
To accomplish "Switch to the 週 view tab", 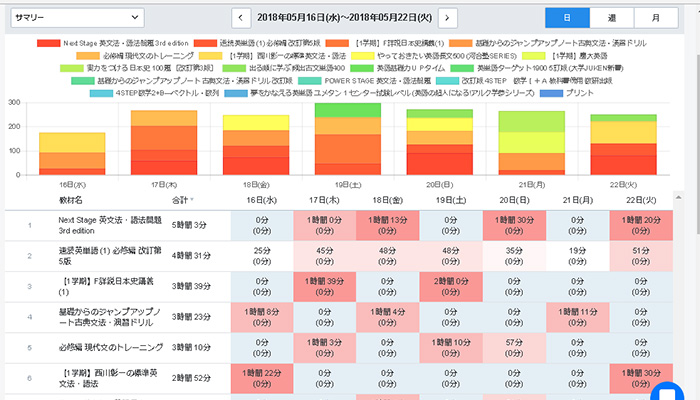I will tap(611, 18).
